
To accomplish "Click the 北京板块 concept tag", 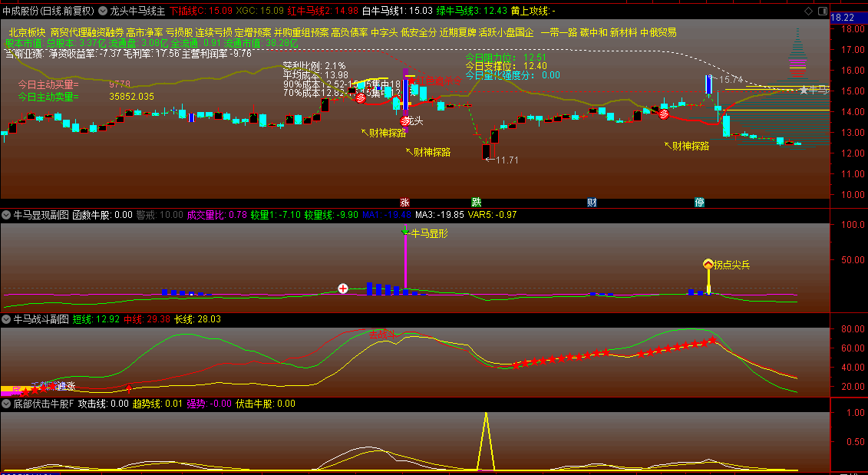I will click(27, 33).
